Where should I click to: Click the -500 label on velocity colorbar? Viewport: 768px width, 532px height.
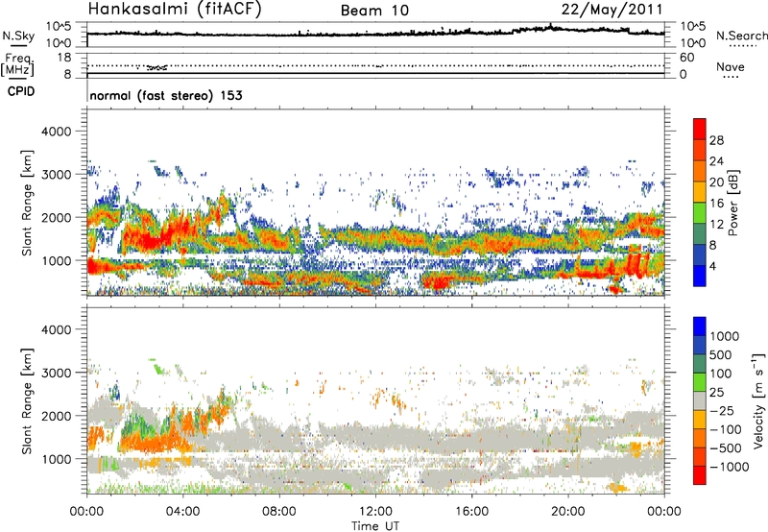(x=726, y=447)
